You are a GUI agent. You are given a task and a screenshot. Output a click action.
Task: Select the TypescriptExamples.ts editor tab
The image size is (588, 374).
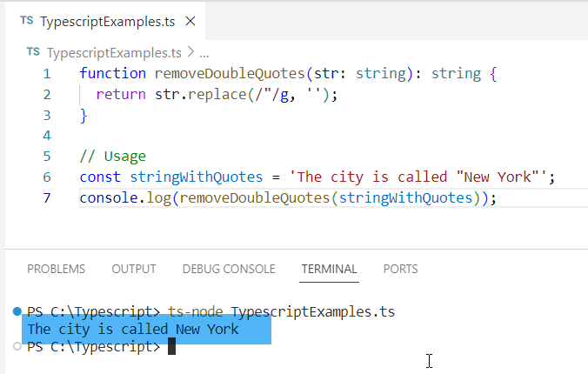coord(105,22)
